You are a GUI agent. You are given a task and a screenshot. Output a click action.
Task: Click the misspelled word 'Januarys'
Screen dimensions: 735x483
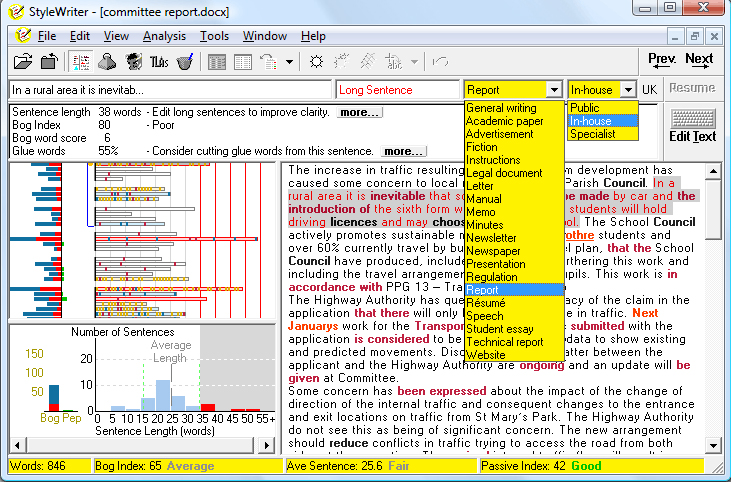[x=313, y=326]
